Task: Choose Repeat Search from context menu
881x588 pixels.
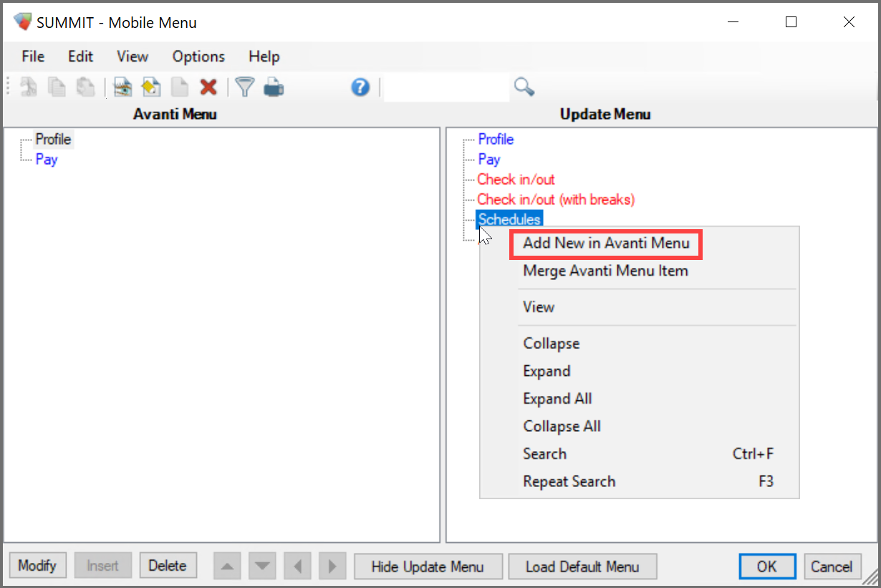Action: click(639, 481)
